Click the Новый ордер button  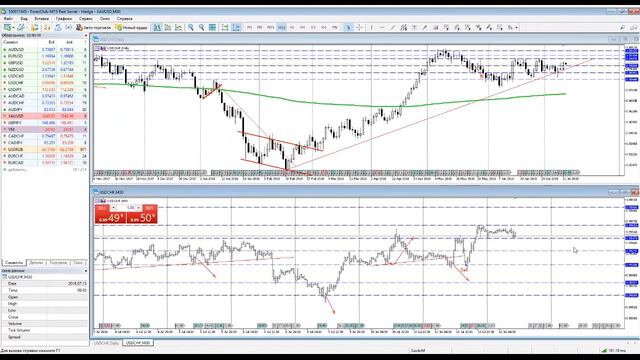(x=131, y=27)
